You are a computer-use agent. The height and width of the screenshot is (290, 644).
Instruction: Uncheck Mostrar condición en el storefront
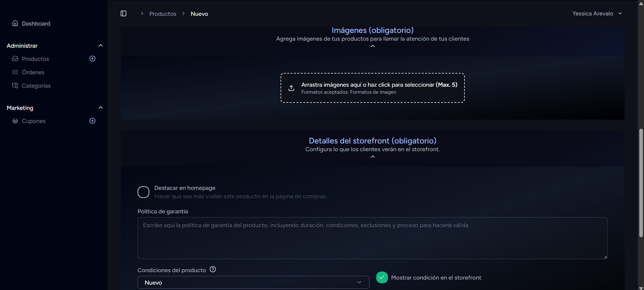[x=382, y=278]
